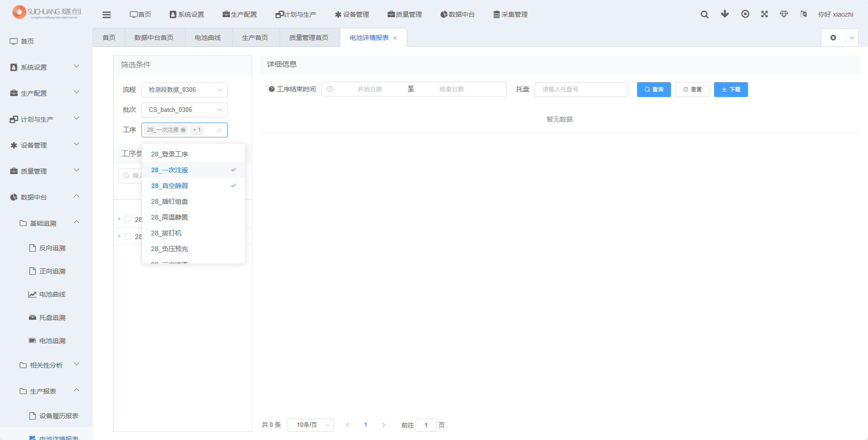The width and height of the screenshot is (868, 440).
Task: Select 28_高温静置 option in dropdown
Action: (x=193, y=217)
